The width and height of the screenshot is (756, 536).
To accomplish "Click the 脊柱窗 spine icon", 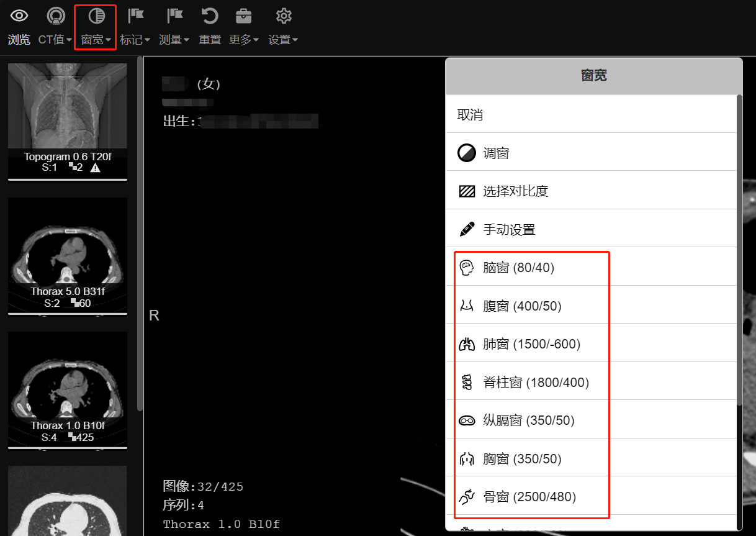I will [466, 382].
